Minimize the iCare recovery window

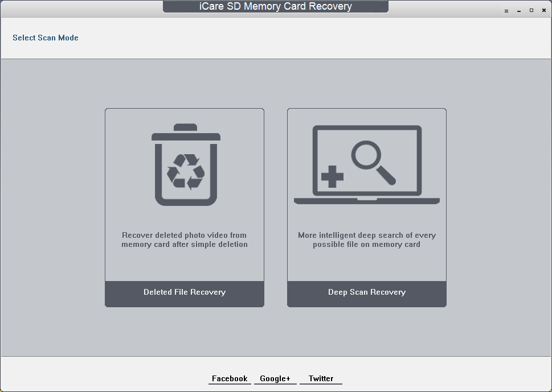click(x=519, y=11)
